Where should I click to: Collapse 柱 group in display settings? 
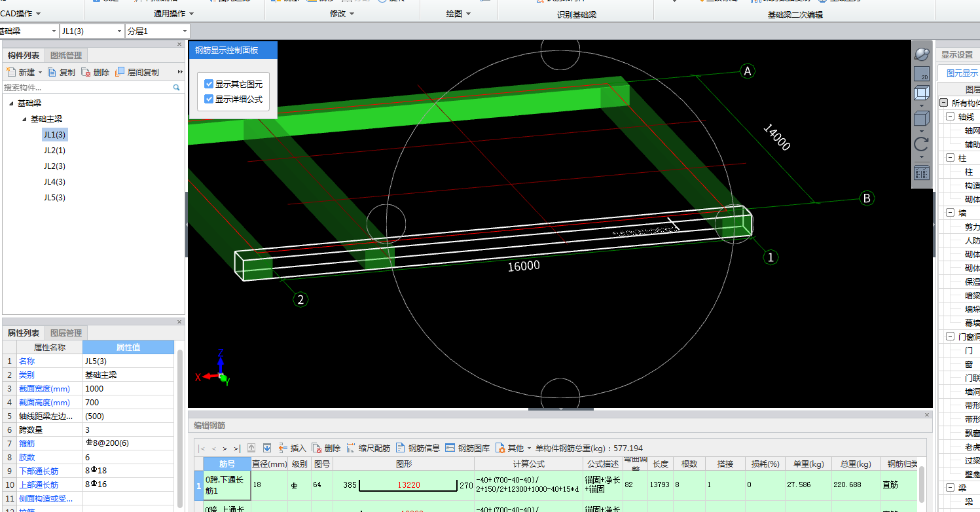tap(950, 158)
